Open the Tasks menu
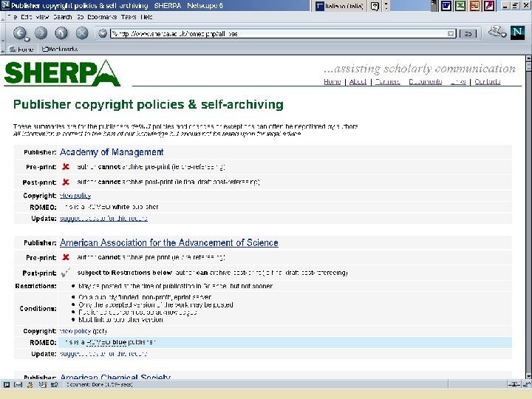Viewport: 532px width, 399px height. pyautogui.click(x=129, y=16)
